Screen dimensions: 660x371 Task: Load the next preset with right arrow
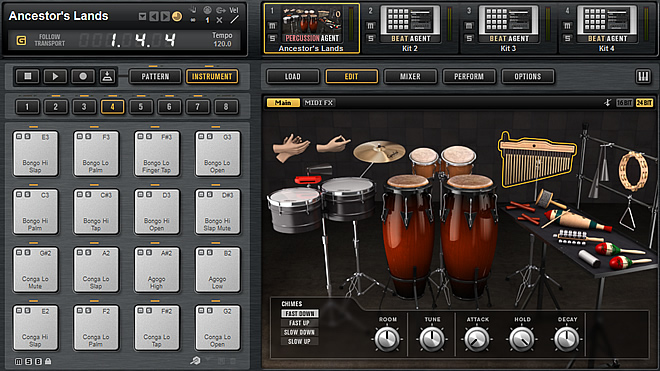coord(165,16)
